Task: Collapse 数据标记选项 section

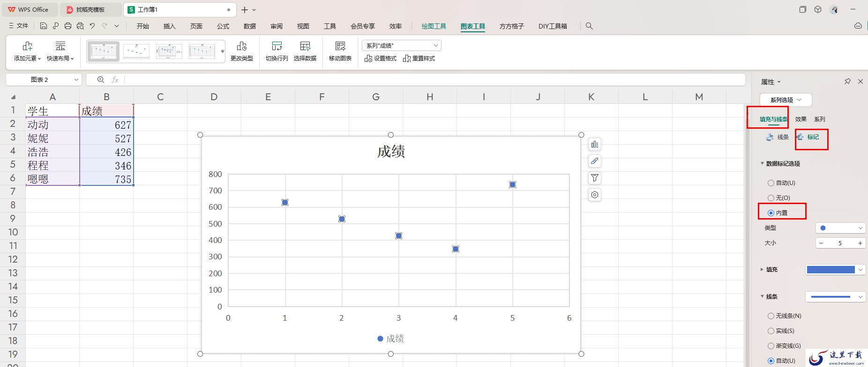Action: pos(762,164)
